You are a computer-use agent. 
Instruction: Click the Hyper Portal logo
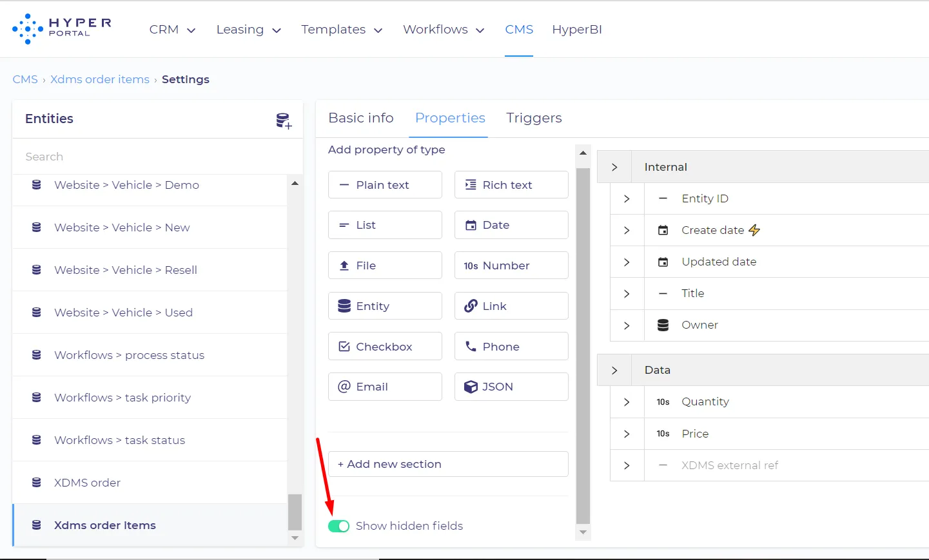coord(62,29)
